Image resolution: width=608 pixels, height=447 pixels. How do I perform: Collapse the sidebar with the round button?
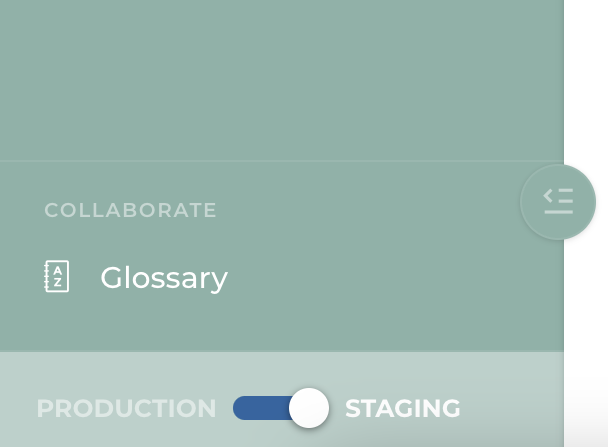pyautogui.click(x=558, y=202)
